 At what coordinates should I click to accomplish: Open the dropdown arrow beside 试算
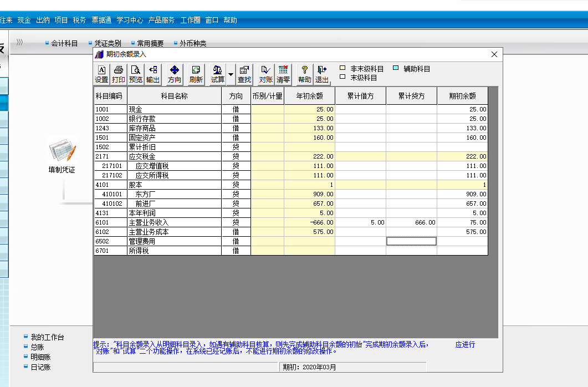coord(231,74)
